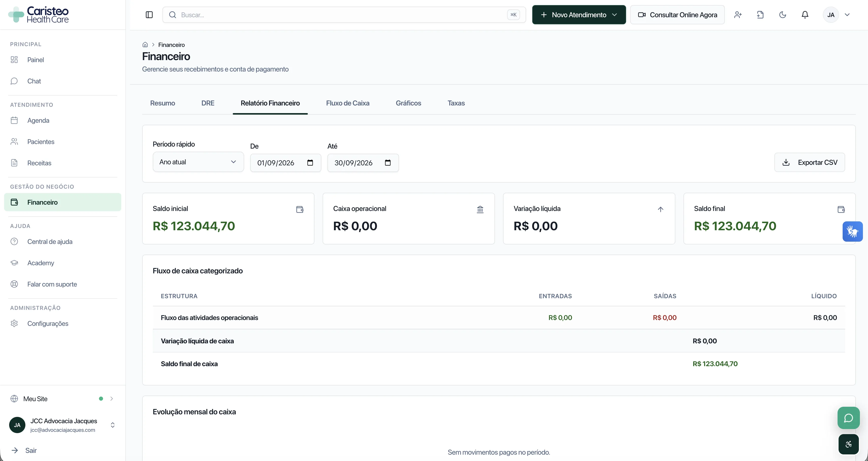Open Chat in the sidebar

pyautogui.click(x=63, y=81)
